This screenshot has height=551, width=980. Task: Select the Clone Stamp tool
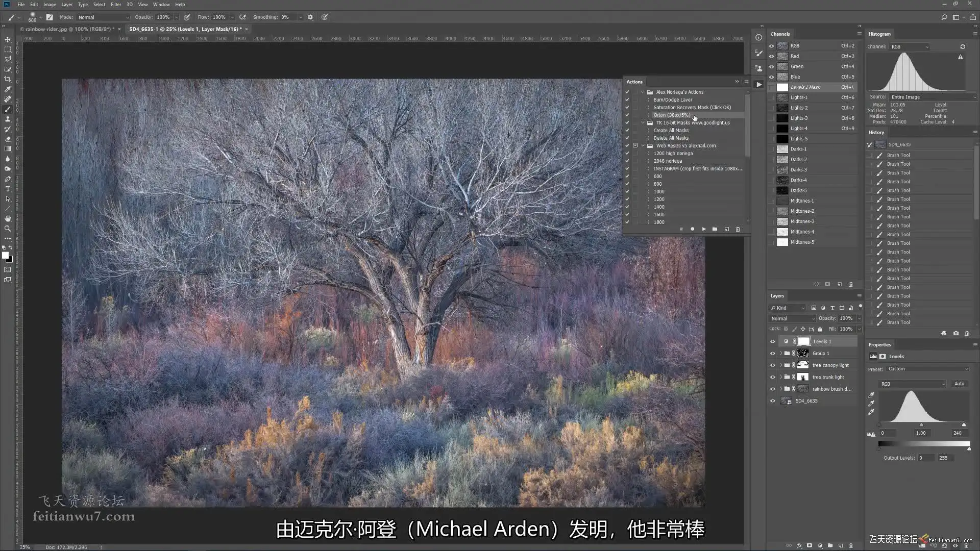point(8,119)
